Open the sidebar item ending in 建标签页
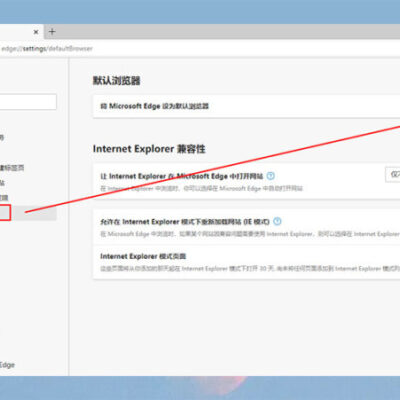 tap(12, 168)
